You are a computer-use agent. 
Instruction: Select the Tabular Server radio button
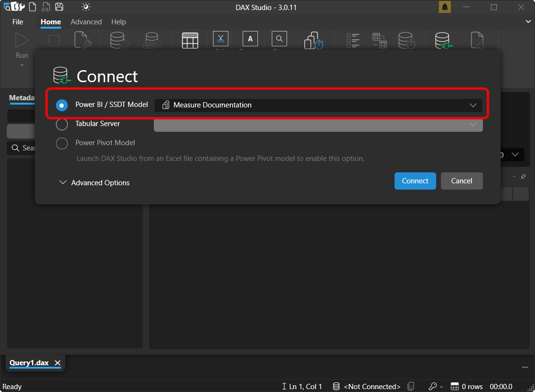tap(62, 124)
